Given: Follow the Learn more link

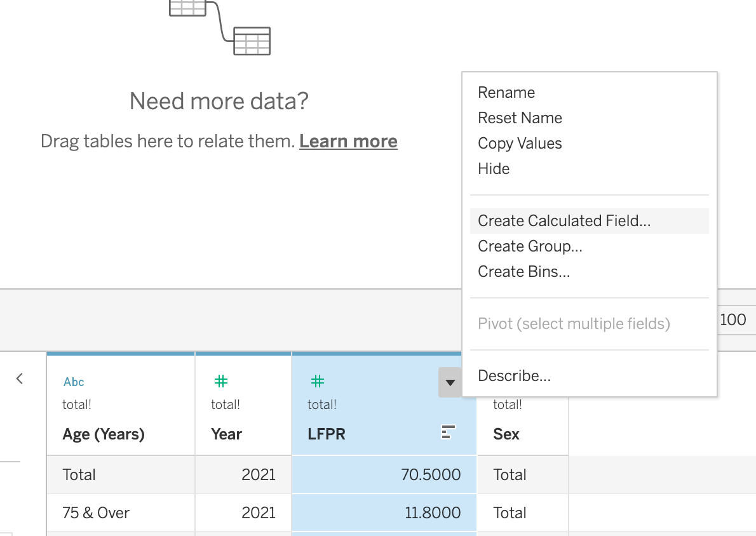Looking at the screenshot, I should [348, 141].
